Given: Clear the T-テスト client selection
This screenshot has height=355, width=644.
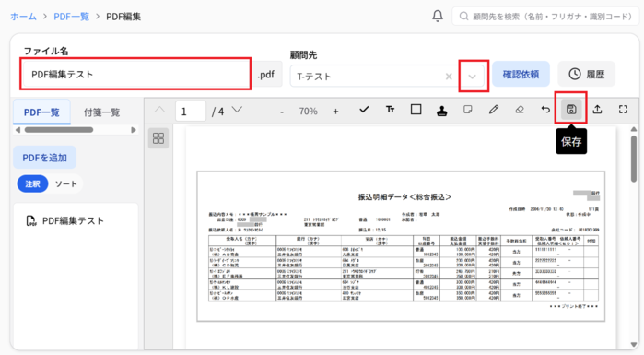Looking at the screenshot, I should coord(449,77).
